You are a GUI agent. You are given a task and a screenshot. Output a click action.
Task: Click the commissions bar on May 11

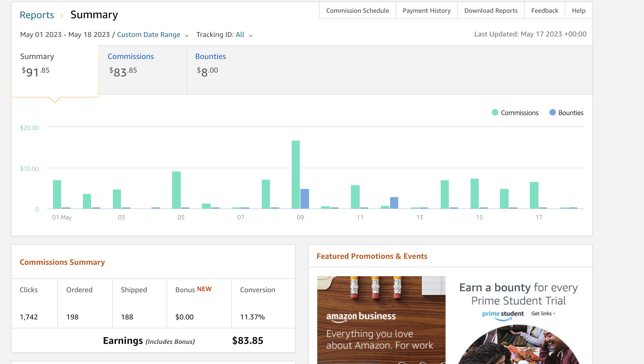click(355, 197)
